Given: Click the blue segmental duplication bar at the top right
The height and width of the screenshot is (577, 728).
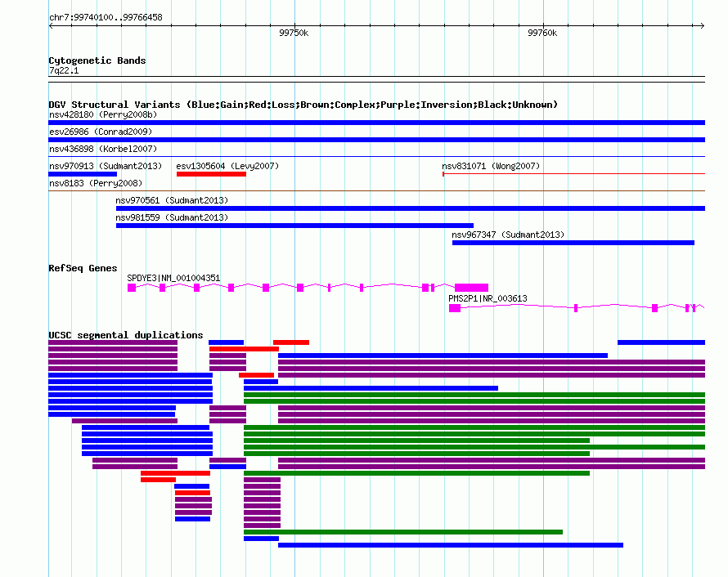Looking at the screenshot, I should (x=661, y=342).
